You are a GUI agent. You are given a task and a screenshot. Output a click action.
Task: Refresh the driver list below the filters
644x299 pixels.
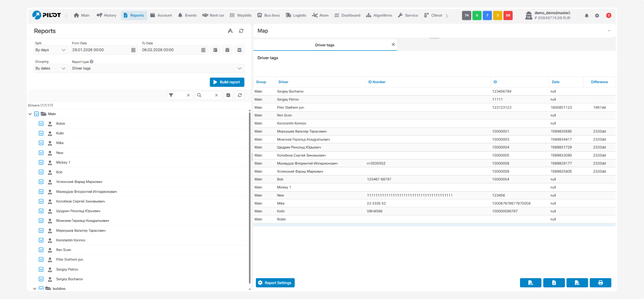[240, 96]
